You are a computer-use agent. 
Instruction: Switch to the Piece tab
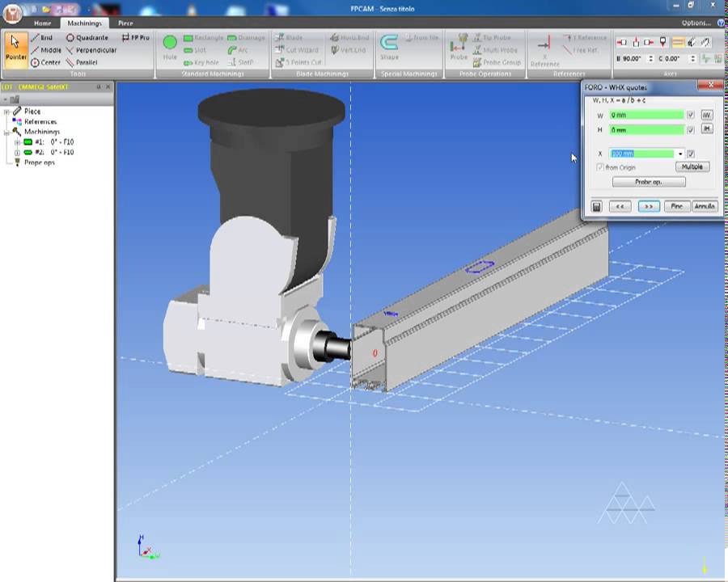pos(125,23)
